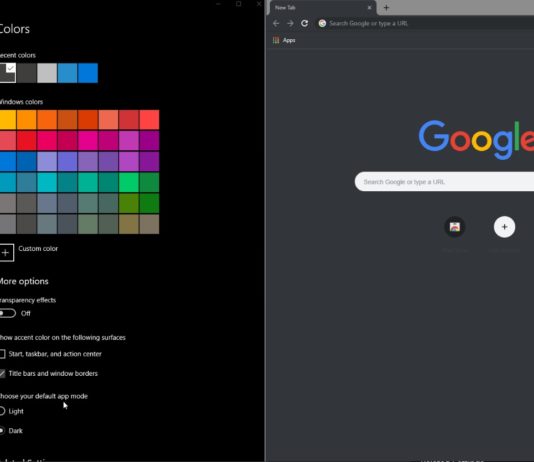Click the Custom color label
Image resolution: width=534 pixels, height=462 pixels.
click(38, 249)
